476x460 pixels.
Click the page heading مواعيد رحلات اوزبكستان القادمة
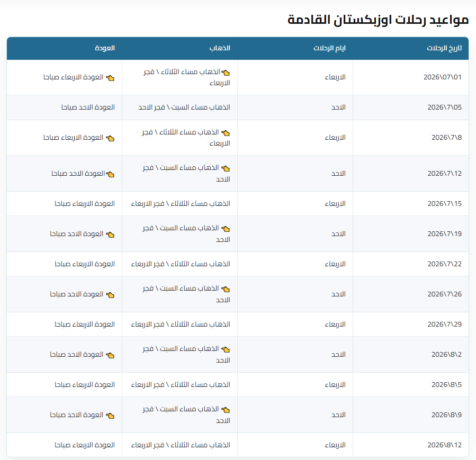pyautogui.click(x=378, y=20)
